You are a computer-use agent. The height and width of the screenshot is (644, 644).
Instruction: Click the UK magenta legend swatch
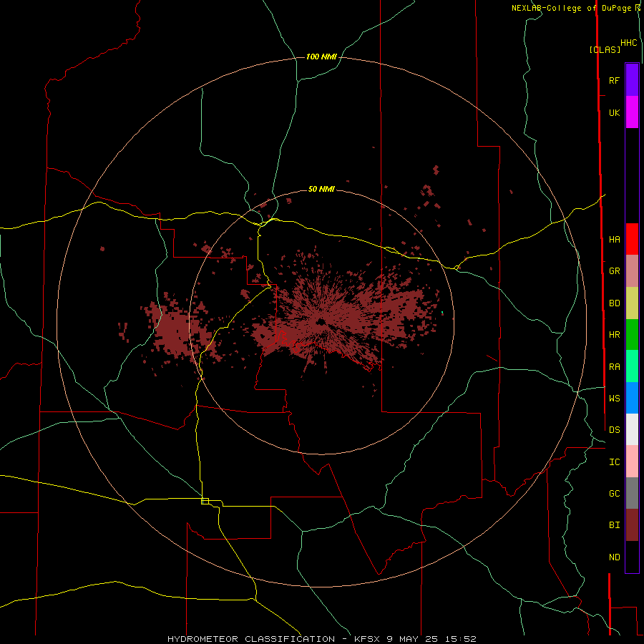pos(632,112)
